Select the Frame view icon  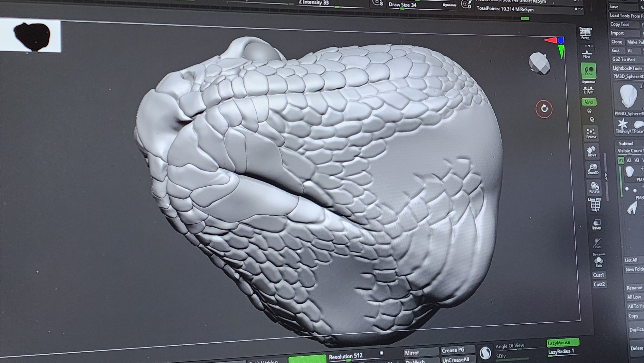click(591, 133)
